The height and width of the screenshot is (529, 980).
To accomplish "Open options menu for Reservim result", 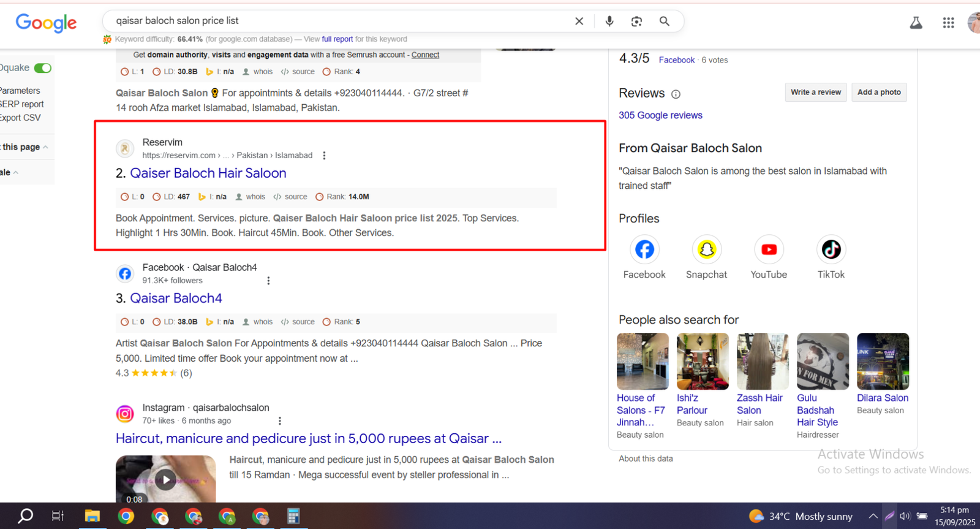I will (x=324, y=156).
